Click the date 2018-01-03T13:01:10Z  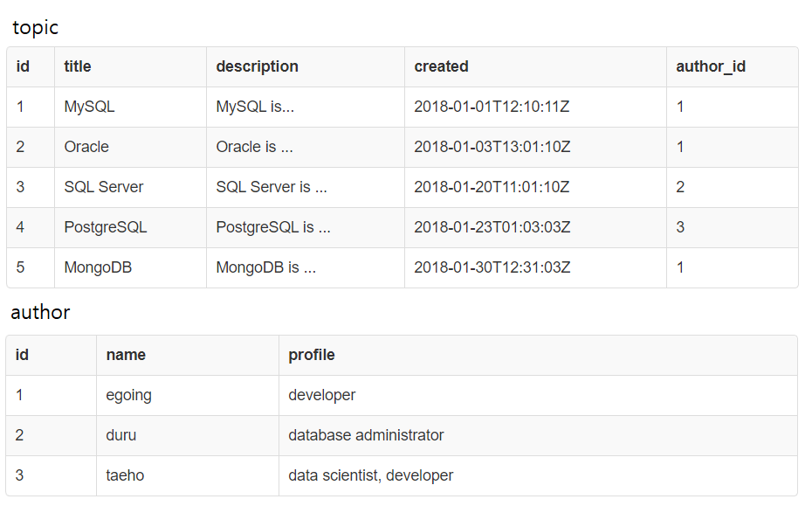[492, 147]
